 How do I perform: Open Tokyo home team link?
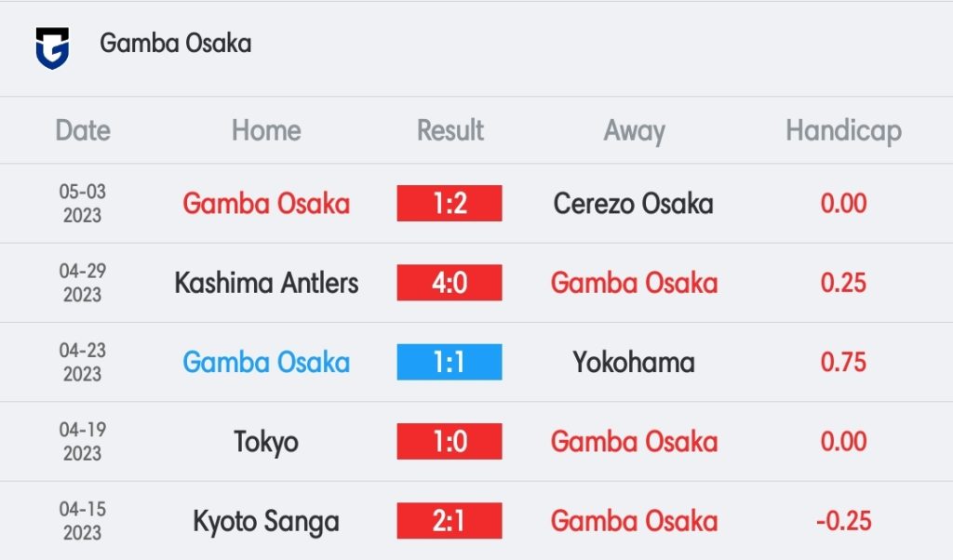click(266, 443)
